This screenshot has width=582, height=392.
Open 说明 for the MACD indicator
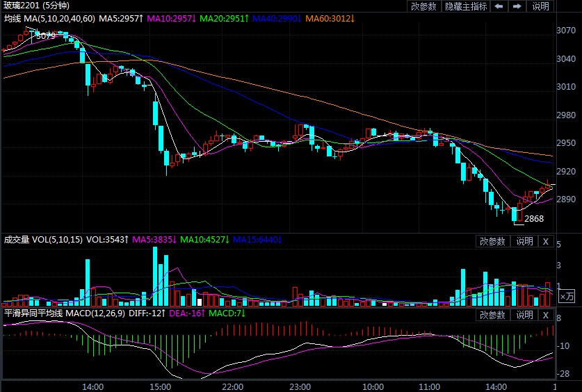(x=524, y=316)
